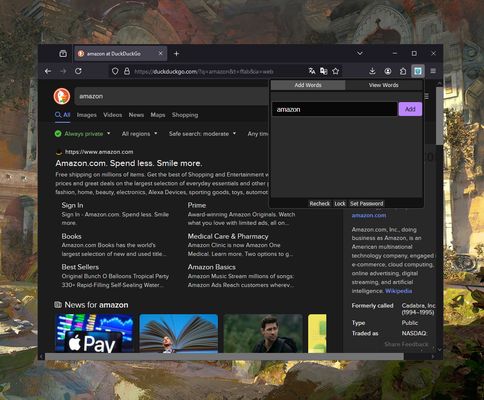Click the horizontal page scrollbar
Image resolution: width=484 pixels, height=400 pixels.
224,356
